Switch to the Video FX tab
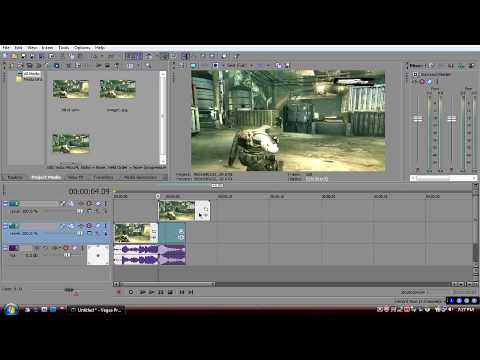Viewport: 480px width, 360px height. [x=75, y=177]
